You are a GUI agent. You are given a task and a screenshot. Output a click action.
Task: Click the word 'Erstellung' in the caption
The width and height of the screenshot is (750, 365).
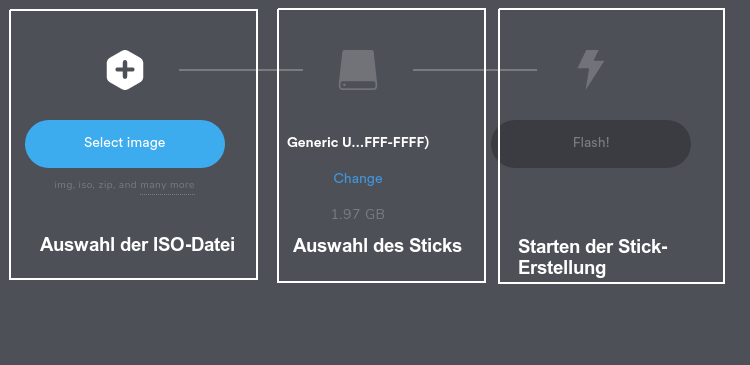(x=562, y=267)
